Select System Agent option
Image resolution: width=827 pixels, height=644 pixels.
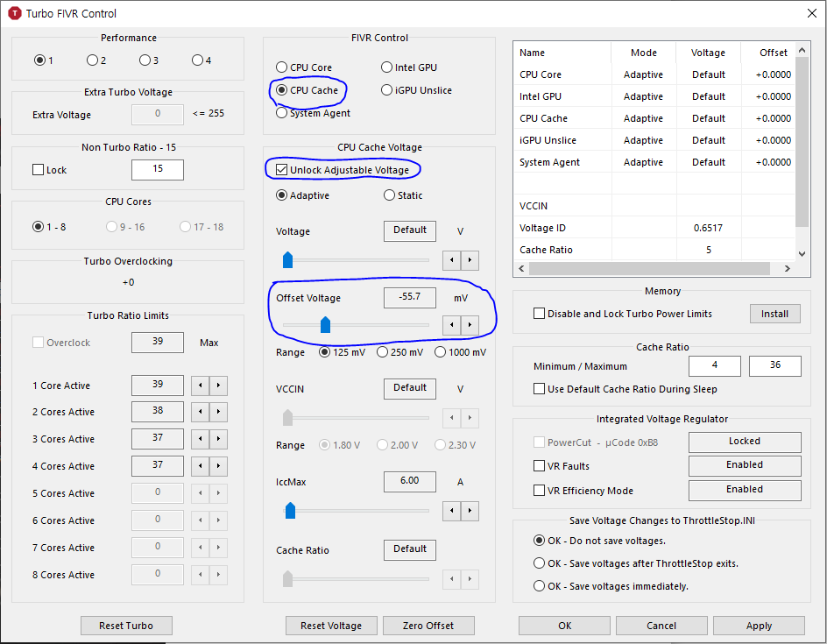point(314,113)
